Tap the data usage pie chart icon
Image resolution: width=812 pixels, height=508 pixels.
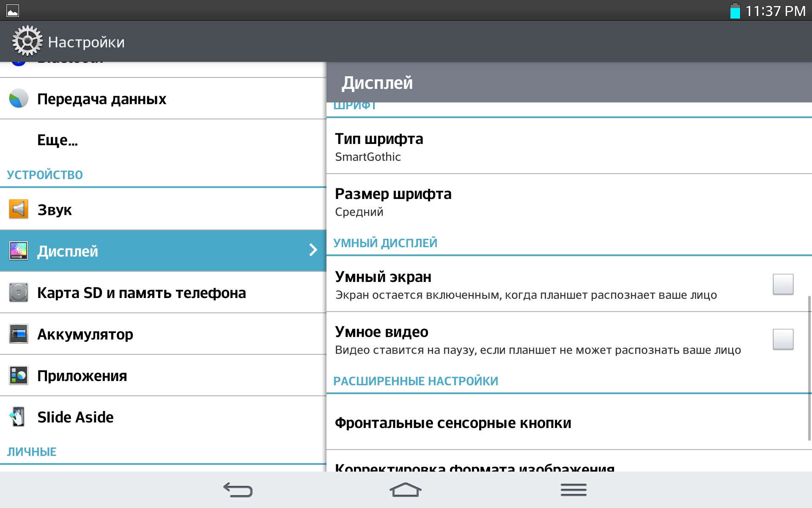coord(19,99)
